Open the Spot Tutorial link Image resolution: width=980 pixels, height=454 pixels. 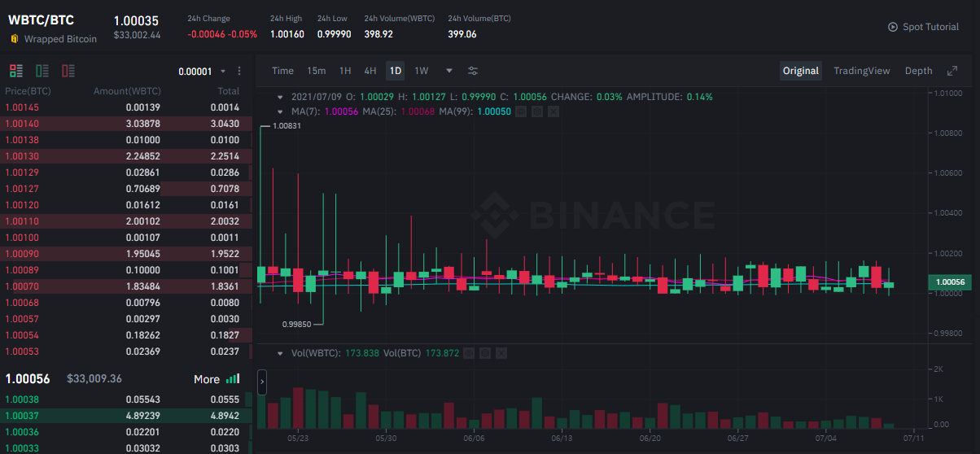930,27
